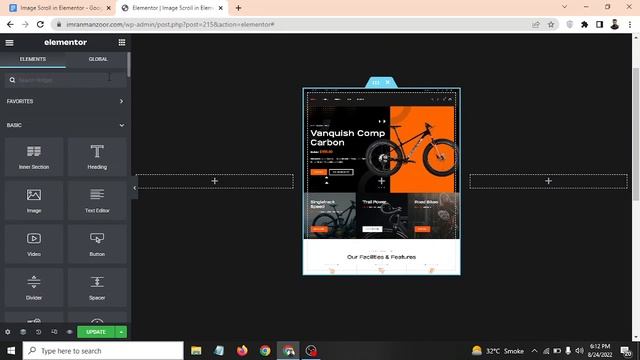The width and height of the screenshot is (640, 360).
Task: Expand the Favorites category
Action: [x=65, y=101]
